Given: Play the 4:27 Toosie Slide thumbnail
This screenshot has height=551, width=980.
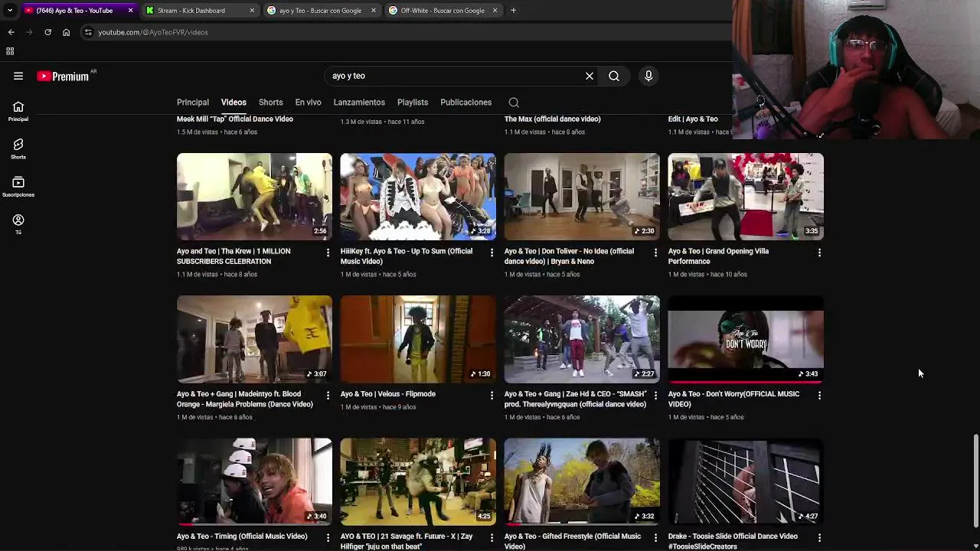Looking at the screenshot, I should (746, 481).
